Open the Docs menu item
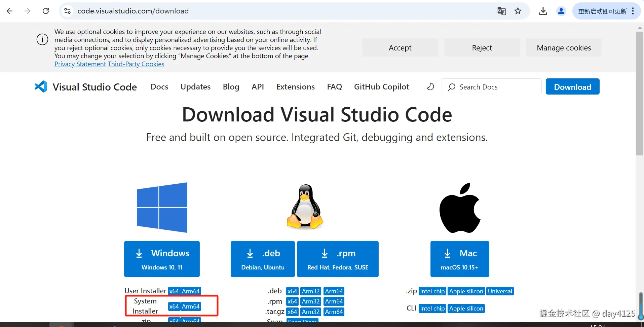The image size is (644, 327). coord(159,87)
